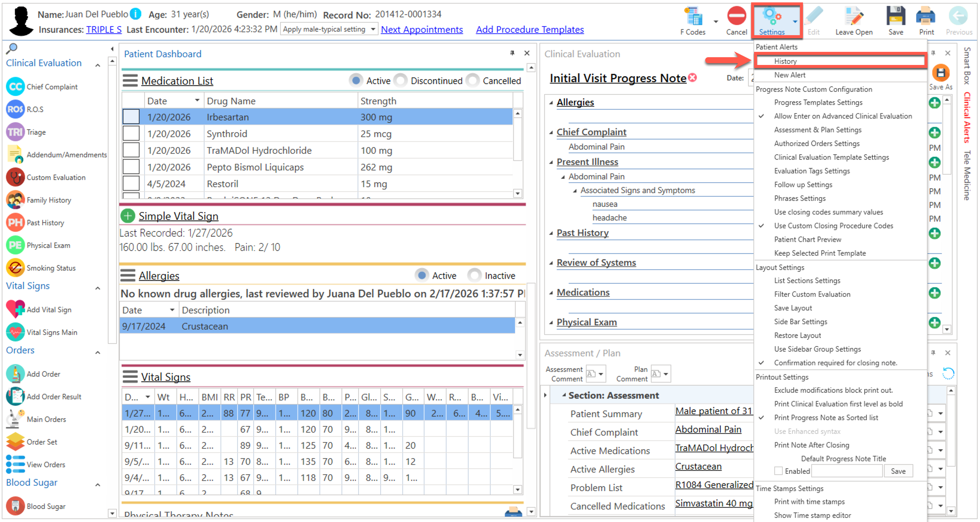
Task: Click the Smoking Status icon
Action: [x=15, y=268]
